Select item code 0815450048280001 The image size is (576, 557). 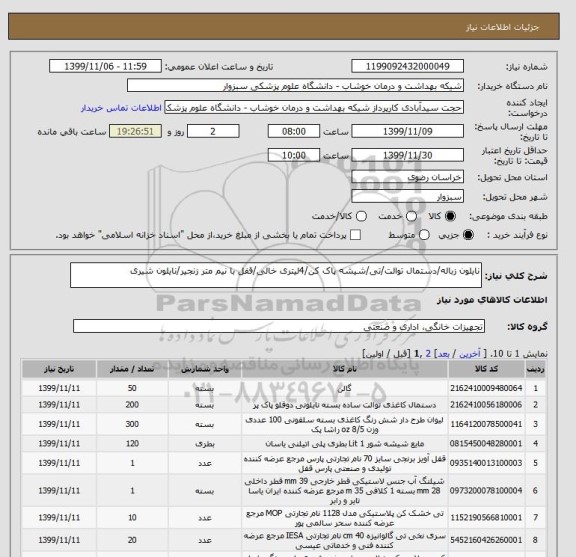coord(486,443)
